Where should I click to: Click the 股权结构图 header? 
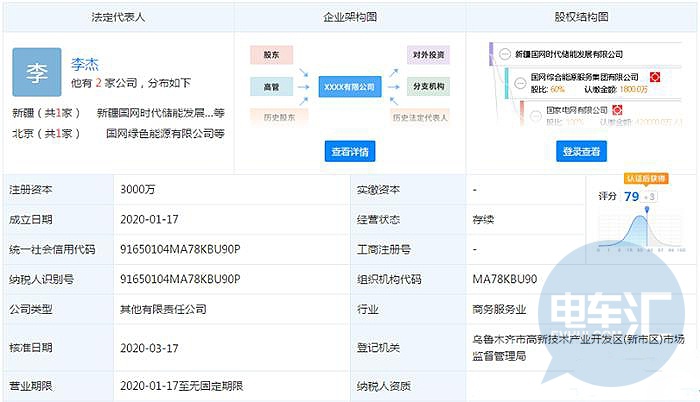pyautogui.click(x=581, y=17)
